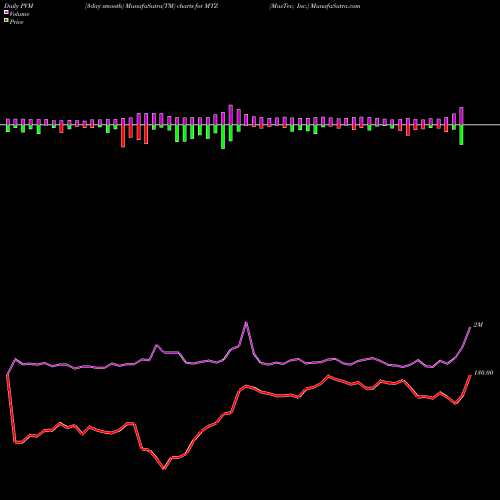The height and width of the screenshot is (500, 500).
Task: Click the 2M volume value label
Action: point(478,325)
